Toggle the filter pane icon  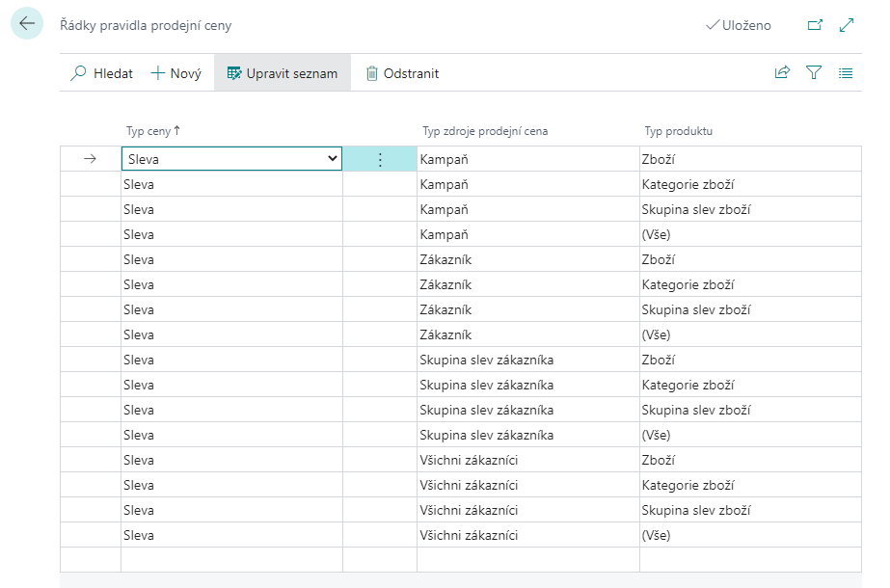tap(814, 73)
